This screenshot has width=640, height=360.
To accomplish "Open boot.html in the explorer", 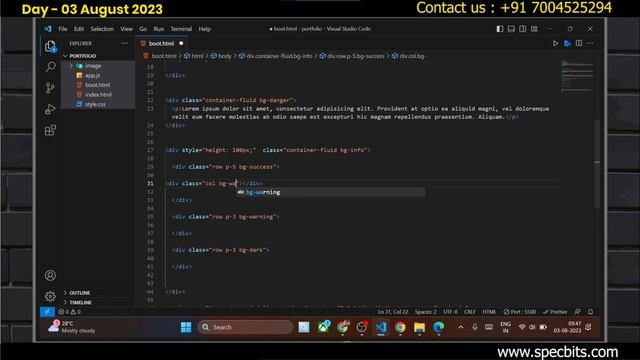I will click(98, 85).
